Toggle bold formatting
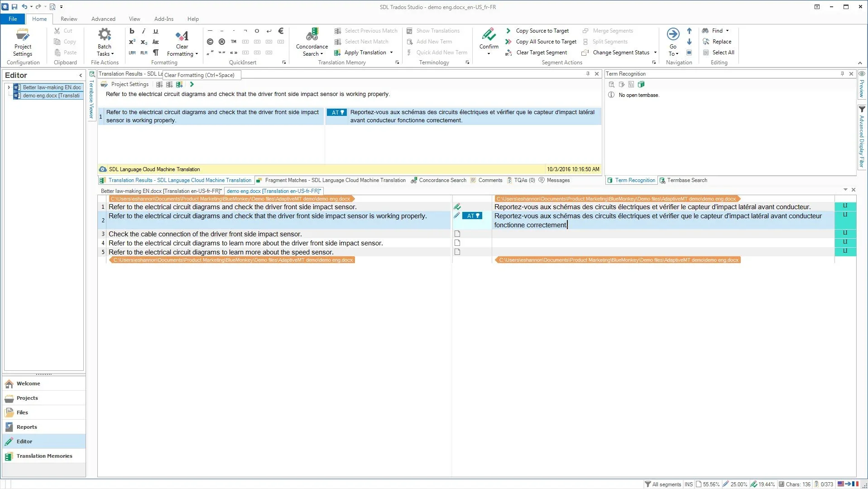868x489 pixels. (x=132, y=31)
